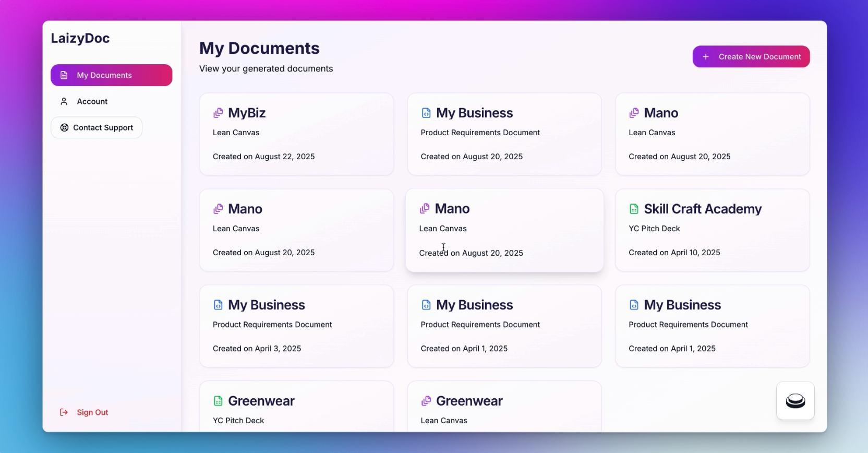Click the green icon on the Greenwear YC Pitch Deck card
The width and height of the screenshot is (868, 453).
(218, 401)
